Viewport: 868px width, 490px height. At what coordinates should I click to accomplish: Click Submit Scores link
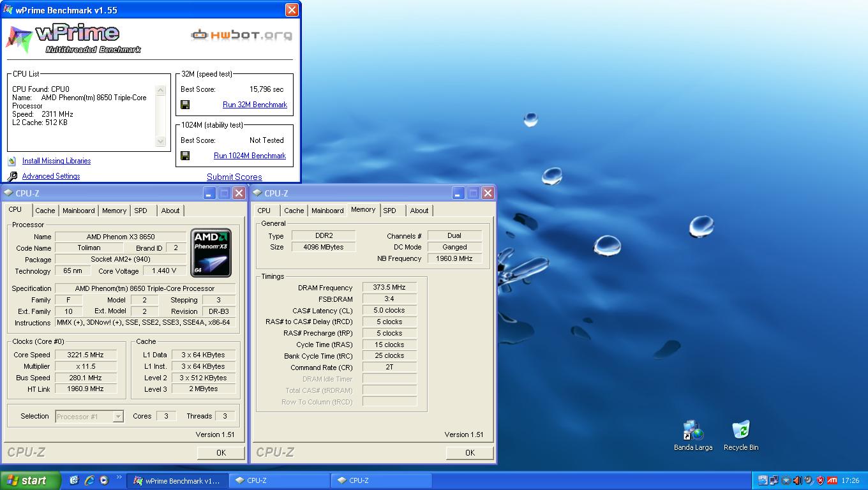[234, 177]
